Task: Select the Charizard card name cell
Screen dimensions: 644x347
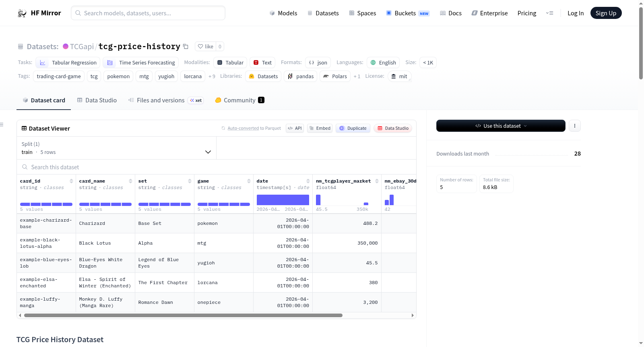Action: [105, 223]
